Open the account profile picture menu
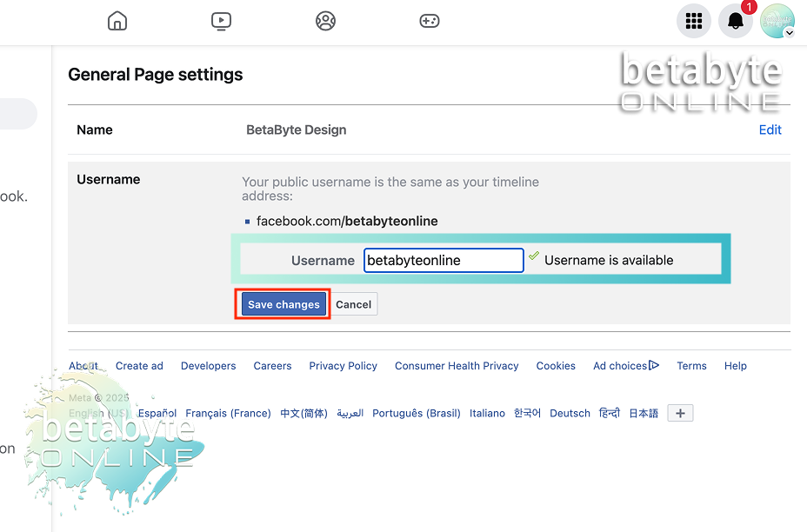 point(777,22)
